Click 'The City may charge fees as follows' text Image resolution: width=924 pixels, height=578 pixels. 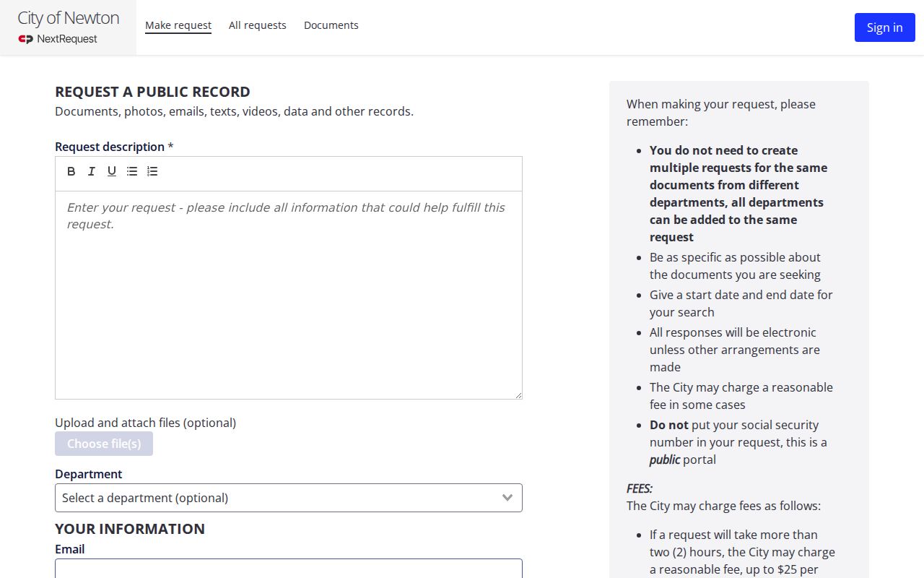click(723, 506)
